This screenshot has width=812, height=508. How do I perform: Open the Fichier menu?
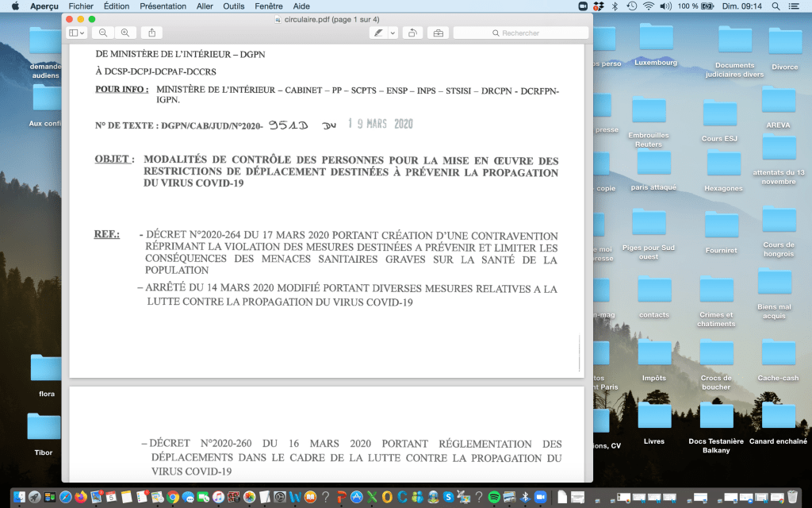click(81, 6)
